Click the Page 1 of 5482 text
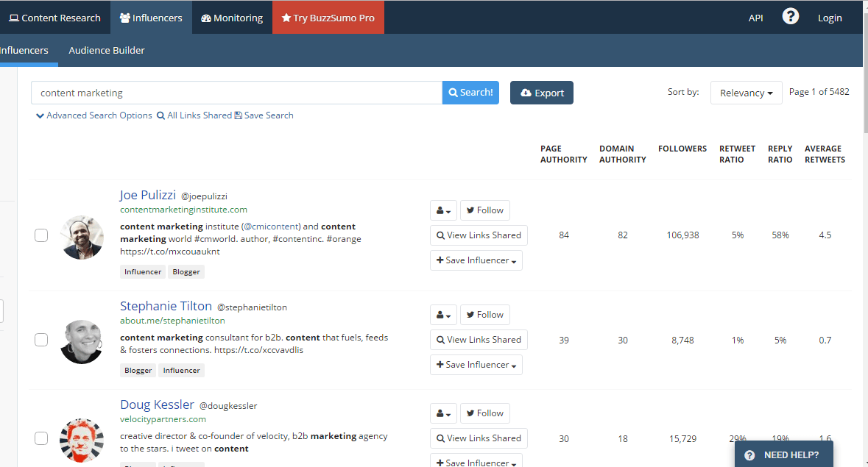The height and width of the screenshot is (467, 868). click(819, 92)
